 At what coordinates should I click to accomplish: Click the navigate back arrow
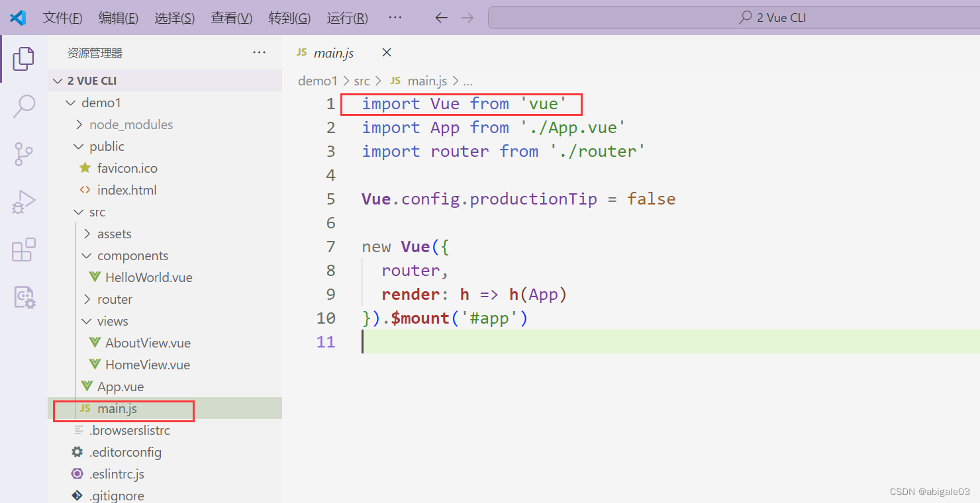(x=441, y=18)
